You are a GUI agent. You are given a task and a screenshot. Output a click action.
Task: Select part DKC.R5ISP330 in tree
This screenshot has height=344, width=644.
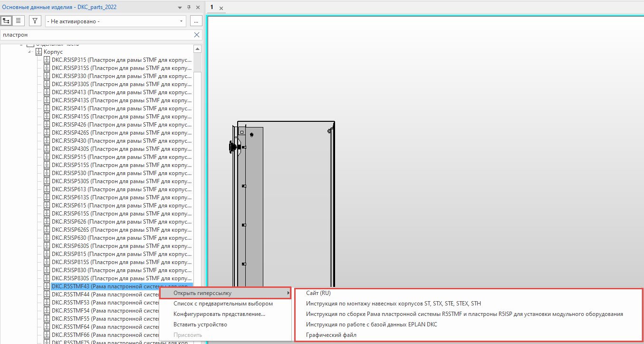click(122, 76)
